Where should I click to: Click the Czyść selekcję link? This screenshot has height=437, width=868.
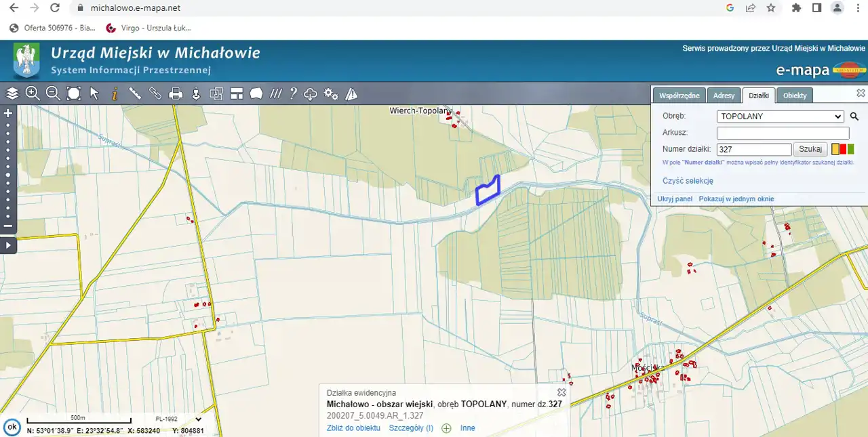(688, 181)
